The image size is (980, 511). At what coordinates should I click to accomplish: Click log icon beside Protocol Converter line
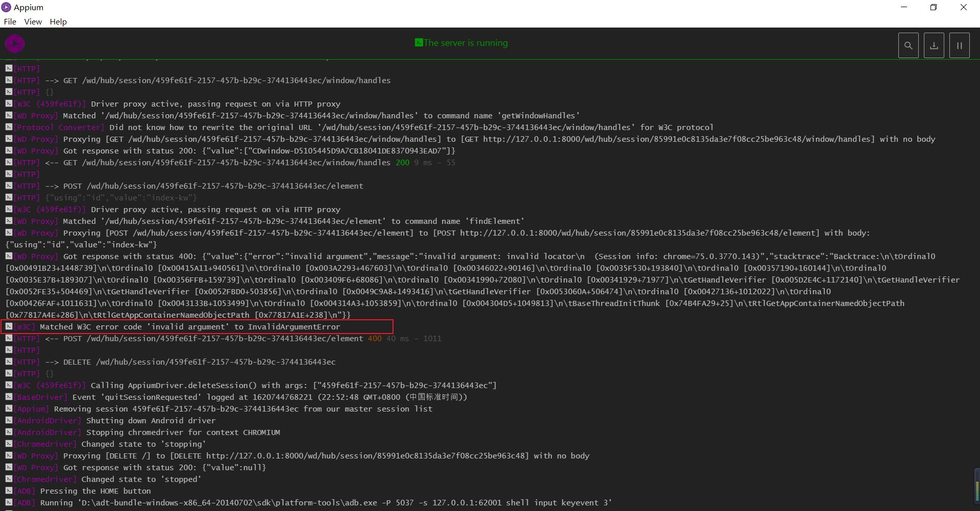pyautogui.click(x=9, y=127)
